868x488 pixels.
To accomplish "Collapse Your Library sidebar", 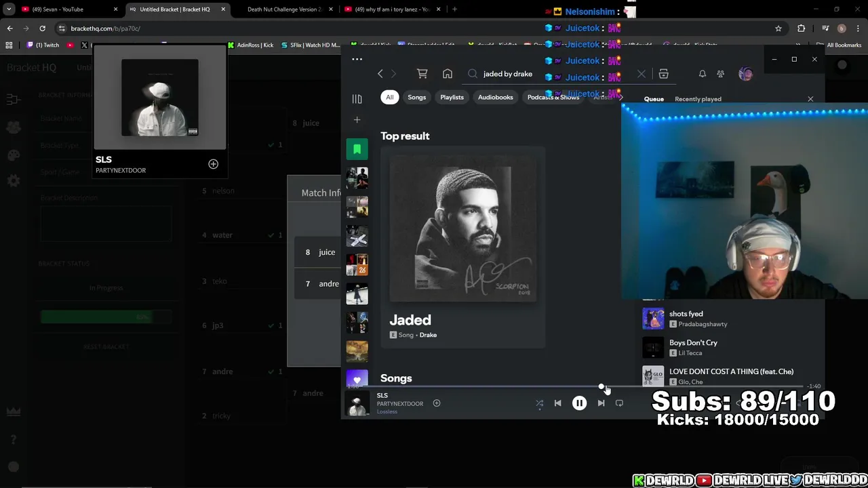I will (x=357, y=99).
